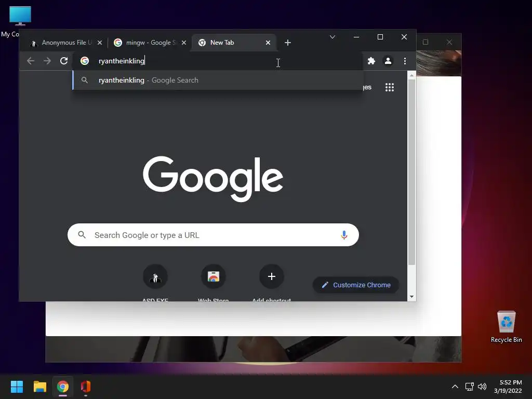Image resolution: width=532 pixels, height=399 pixels.
Task: Open the ASD.EXE shortcut tile
Action: coord(155,283)
